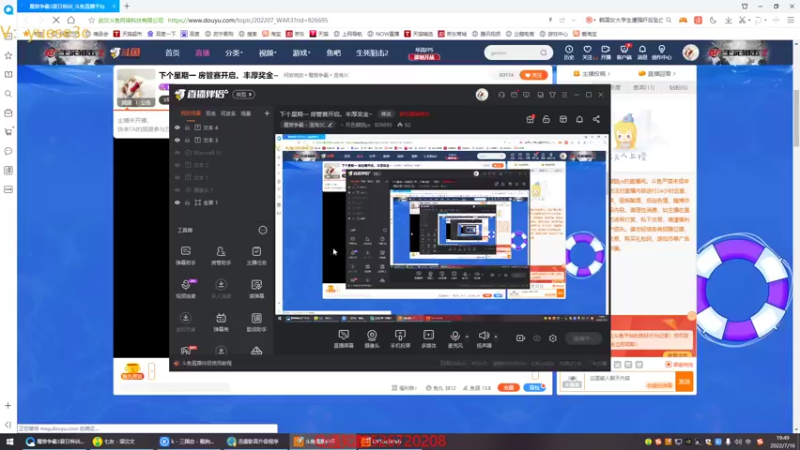This screenshot has width=800, height=450.
Task: Toggle visibility of 文本 3 layer
Action: point(177,140)
